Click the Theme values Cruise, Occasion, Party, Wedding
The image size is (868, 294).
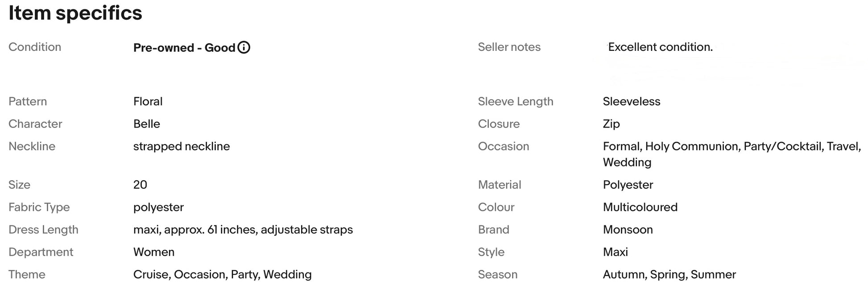pos(223,274)
